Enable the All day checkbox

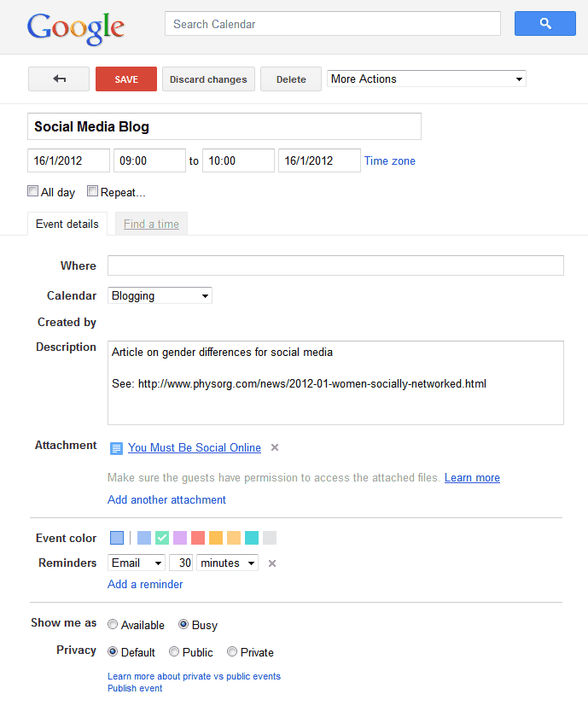(33, 191)
